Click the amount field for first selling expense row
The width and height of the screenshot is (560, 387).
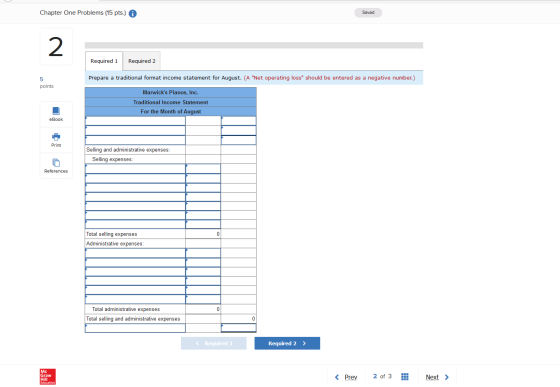pos(203,169)
